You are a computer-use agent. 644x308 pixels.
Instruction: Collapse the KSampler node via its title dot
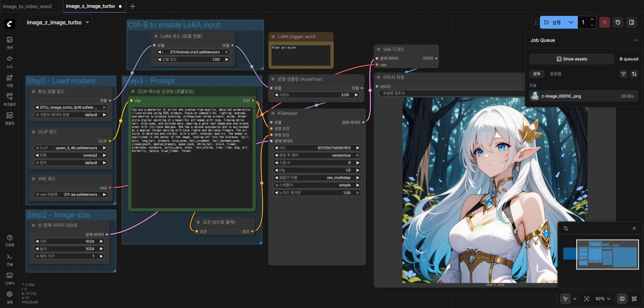pyautogui.click(x=273, y=113)
